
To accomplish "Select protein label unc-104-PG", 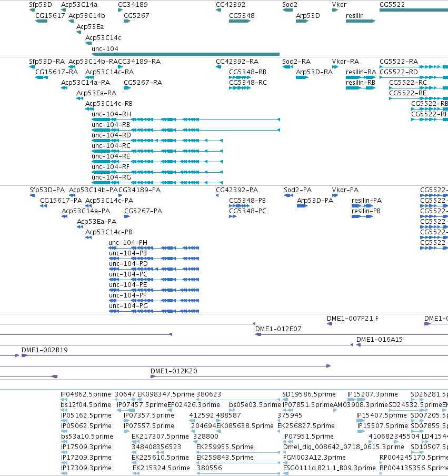I will pyautogui.click(x=128, y=306).
